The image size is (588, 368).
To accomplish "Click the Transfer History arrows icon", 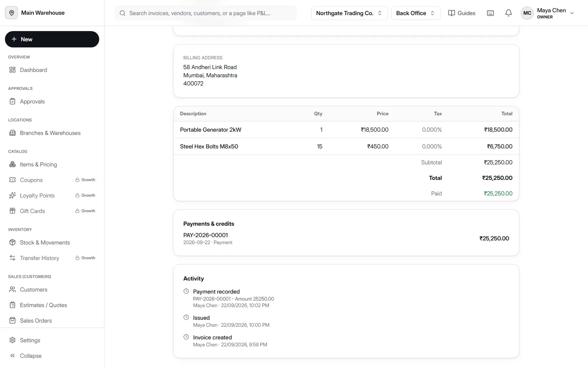I will click(13, 258).
